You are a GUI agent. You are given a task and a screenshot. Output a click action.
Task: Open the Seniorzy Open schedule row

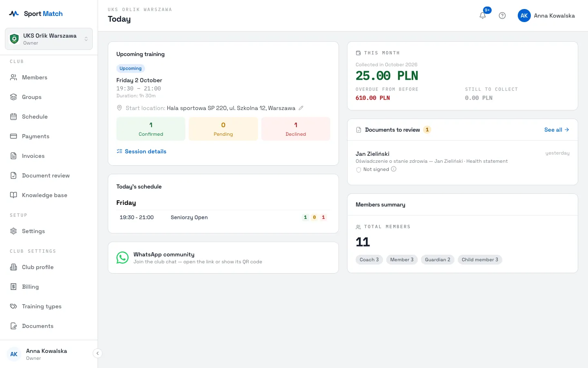pos(223,218)
